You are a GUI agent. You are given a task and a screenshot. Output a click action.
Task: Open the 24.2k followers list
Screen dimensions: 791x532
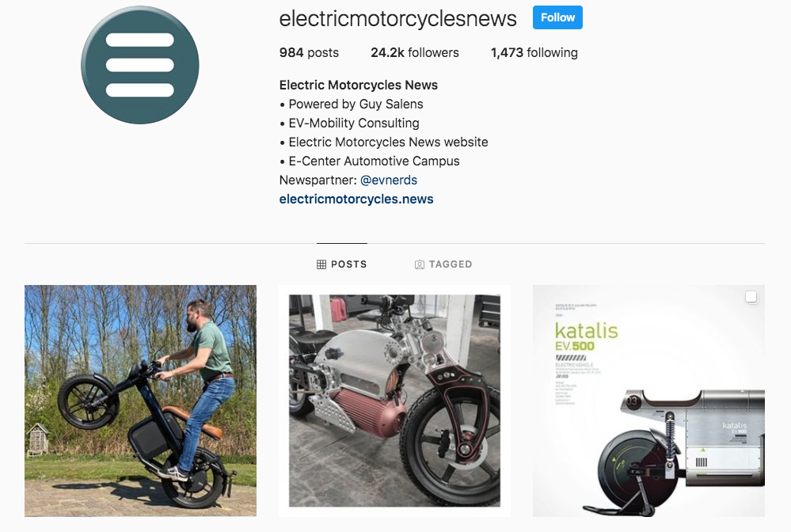click(415, 52)
